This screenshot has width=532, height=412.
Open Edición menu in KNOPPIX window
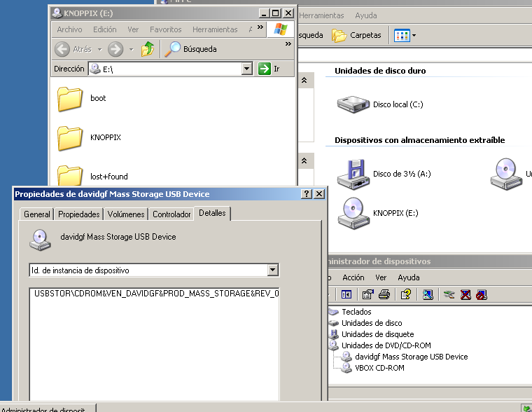(x=105, y=29)
